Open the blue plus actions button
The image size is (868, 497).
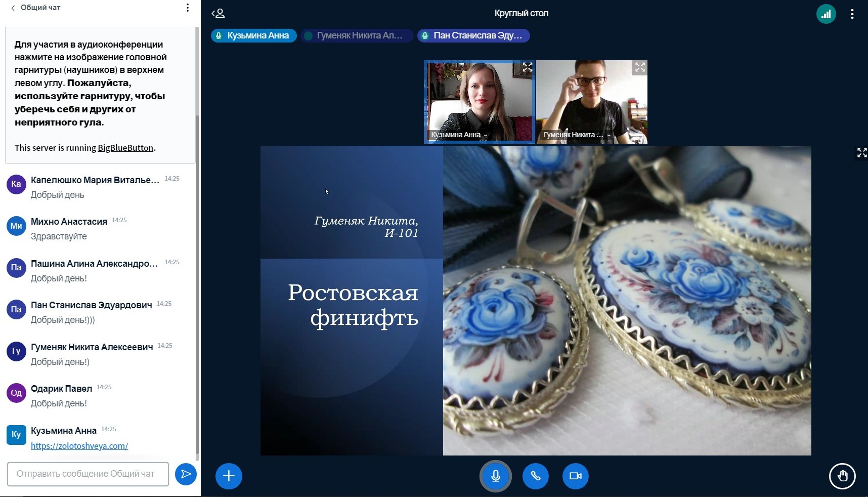(229, 476)
